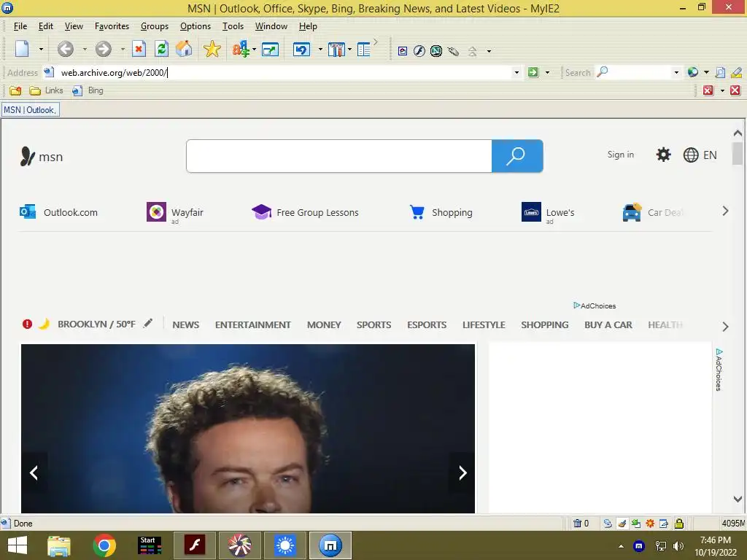Viewport: 747px width, 560px height.
Task: Open the tools wrench-and-hammer icon
Action: click(x=336, y=50)
